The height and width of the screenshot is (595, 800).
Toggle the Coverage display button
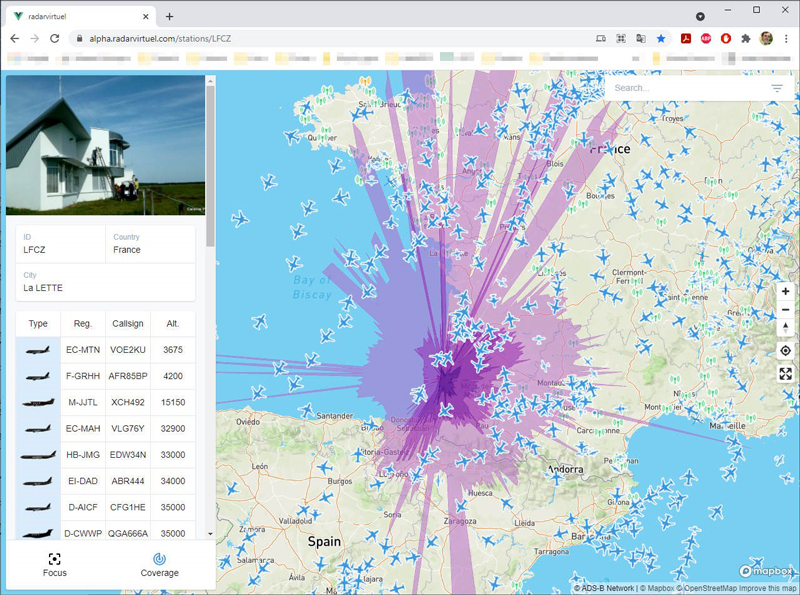(159, 565)
